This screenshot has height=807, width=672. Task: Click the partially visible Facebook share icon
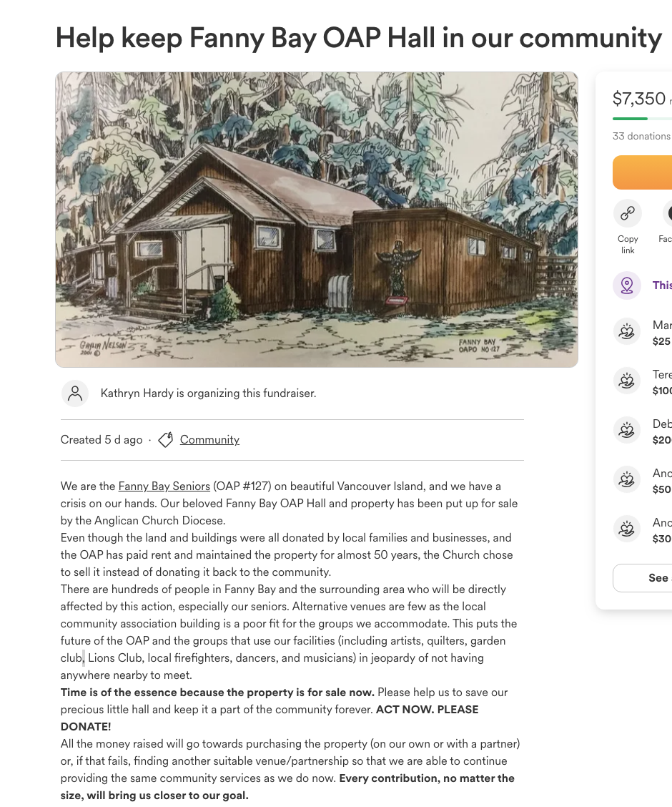668,213
